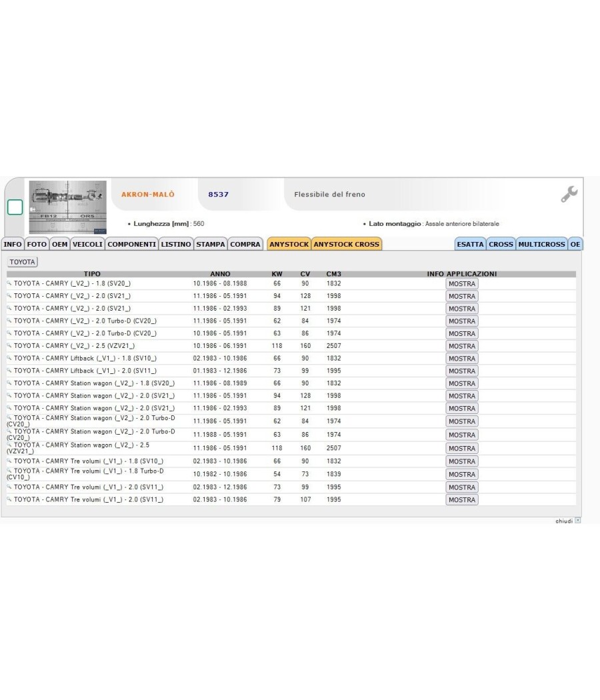
Task: Click MOSTRA for Camry 2.0 (SV21_) 89 kW
Action: tap(462, 309)
